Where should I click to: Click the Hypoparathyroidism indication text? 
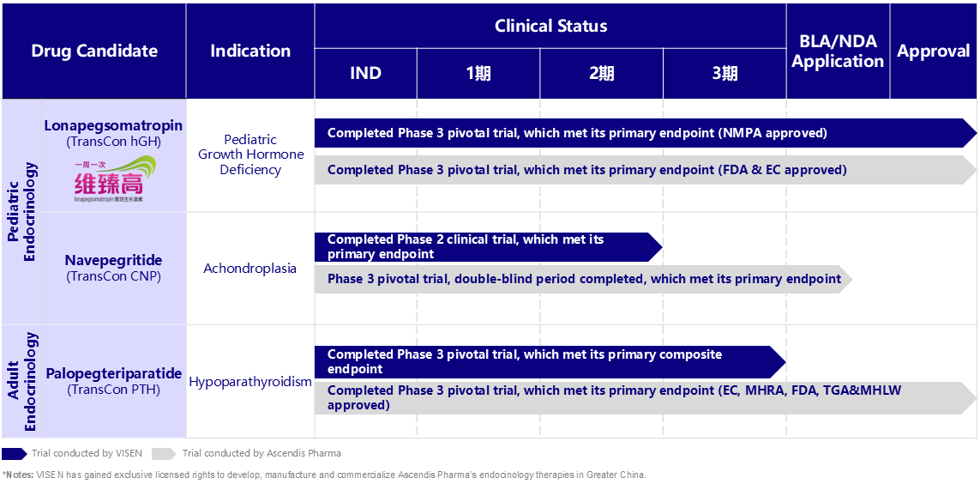(250, 382)
